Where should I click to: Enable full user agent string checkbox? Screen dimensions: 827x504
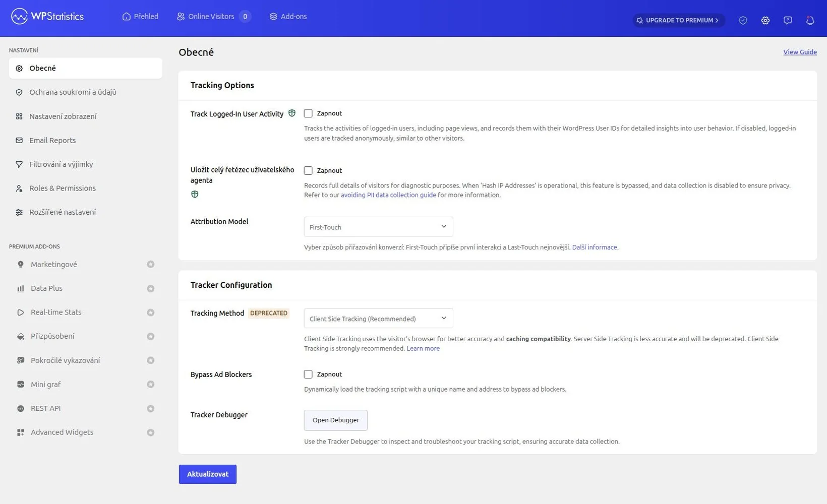click(x=308, y=170)
